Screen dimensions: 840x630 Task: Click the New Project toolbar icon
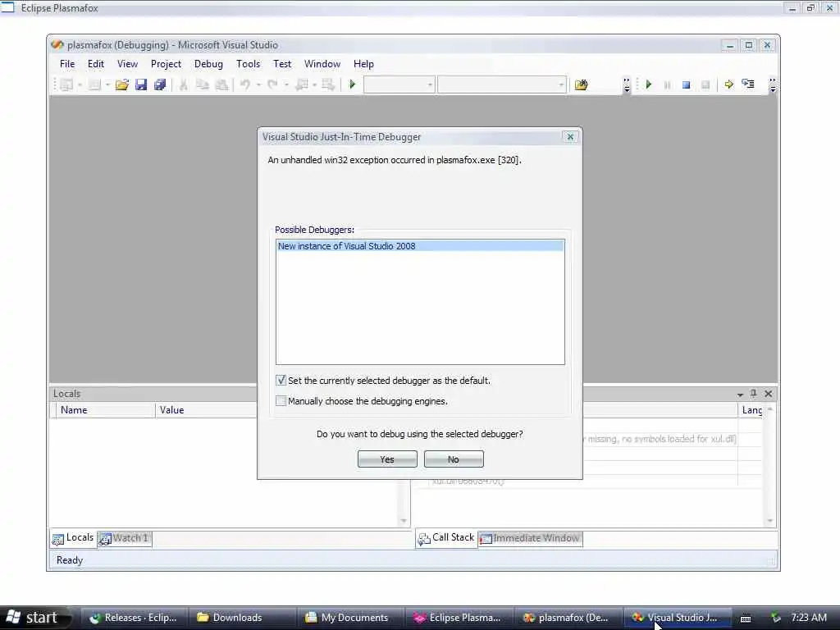(x=66, y=84)
